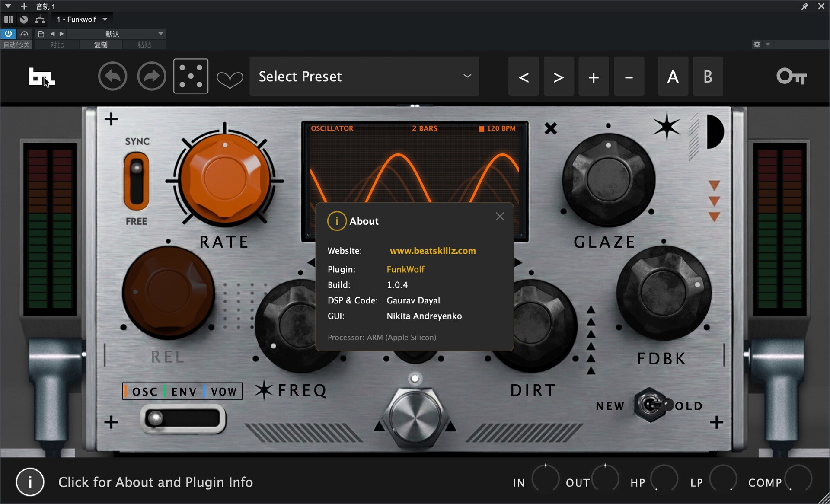830x504 pixels.
Task: Open the Select Preset dropdown
Action: tap(364, 77)
